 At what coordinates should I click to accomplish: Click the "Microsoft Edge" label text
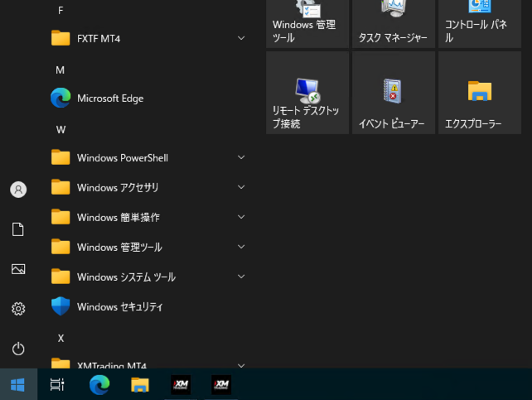click(110, 99)
